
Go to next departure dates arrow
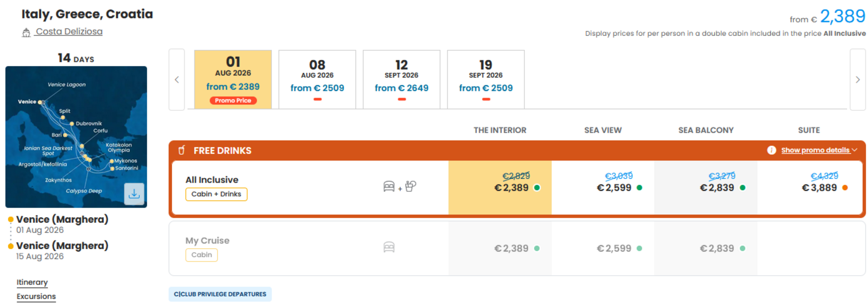coord(857,80)
